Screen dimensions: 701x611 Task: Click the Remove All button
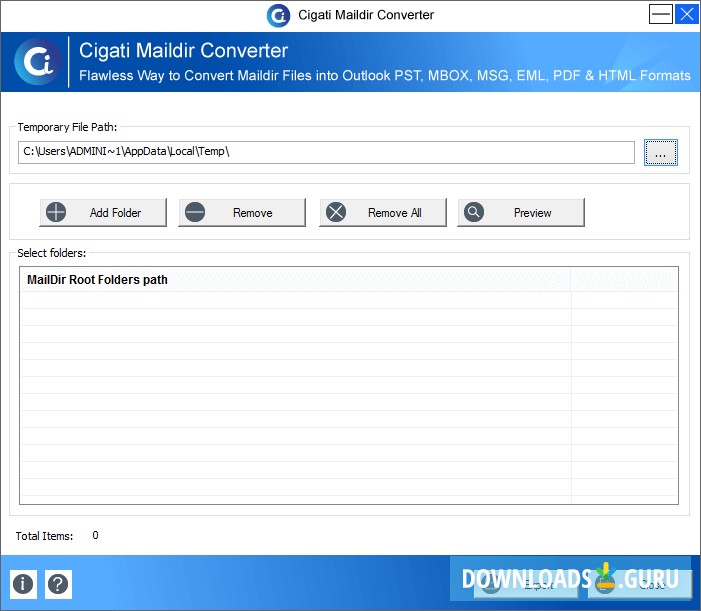coord(383,212)
